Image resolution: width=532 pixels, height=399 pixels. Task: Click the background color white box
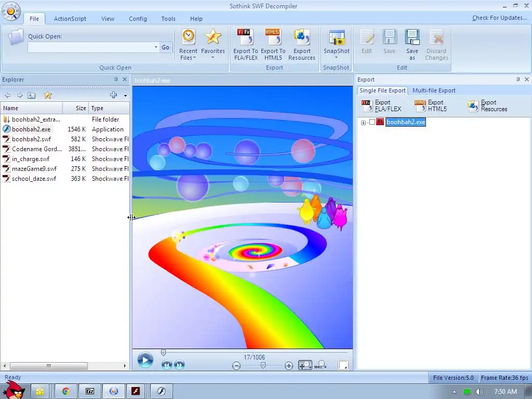343,365
